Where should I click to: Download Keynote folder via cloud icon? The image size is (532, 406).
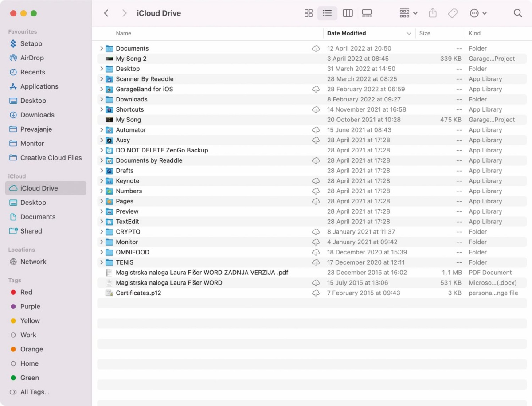(316, 181)
